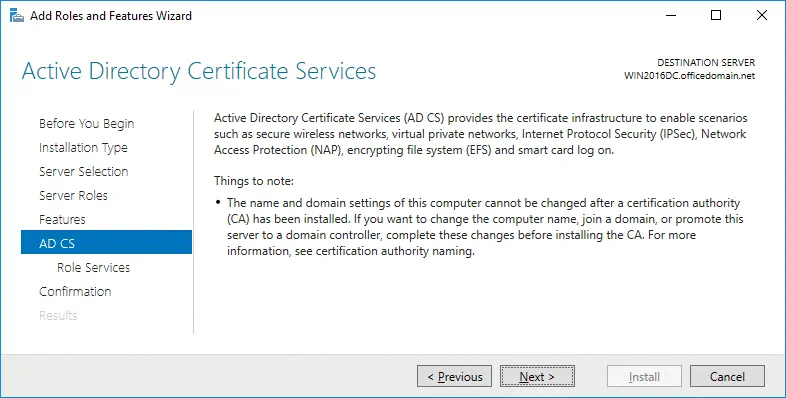Select the highlighted AD CS step

pyautogui.click(x=106, y=242)
